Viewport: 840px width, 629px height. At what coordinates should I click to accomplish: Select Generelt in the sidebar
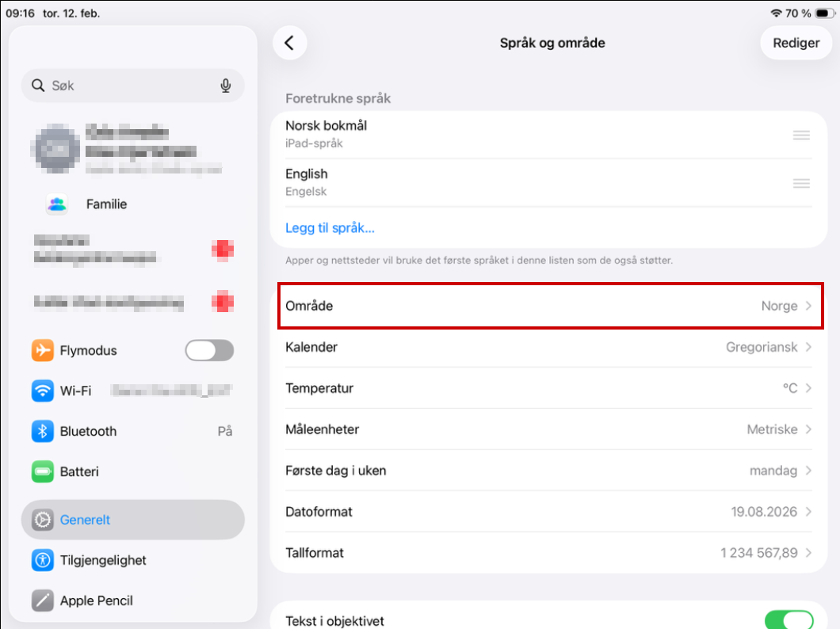133,520
